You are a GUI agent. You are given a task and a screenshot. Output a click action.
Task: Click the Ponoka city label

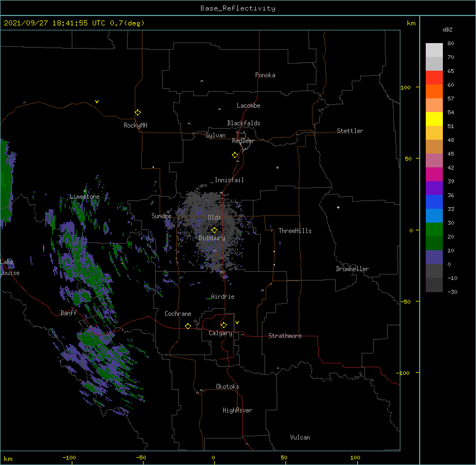(265, 75)
